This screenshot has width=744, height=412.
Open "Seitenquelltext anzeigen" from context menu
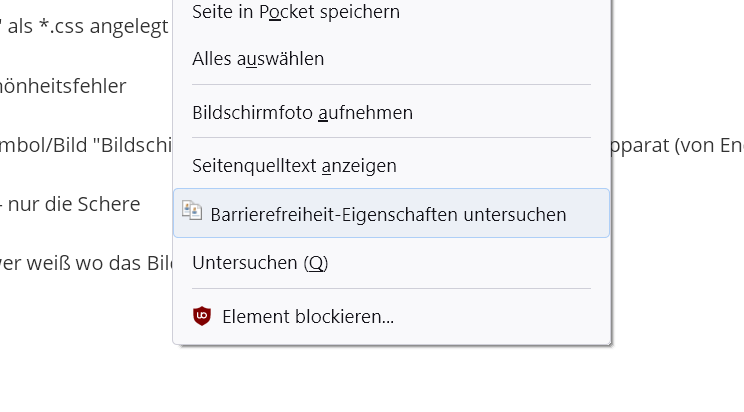pos(294,166)
